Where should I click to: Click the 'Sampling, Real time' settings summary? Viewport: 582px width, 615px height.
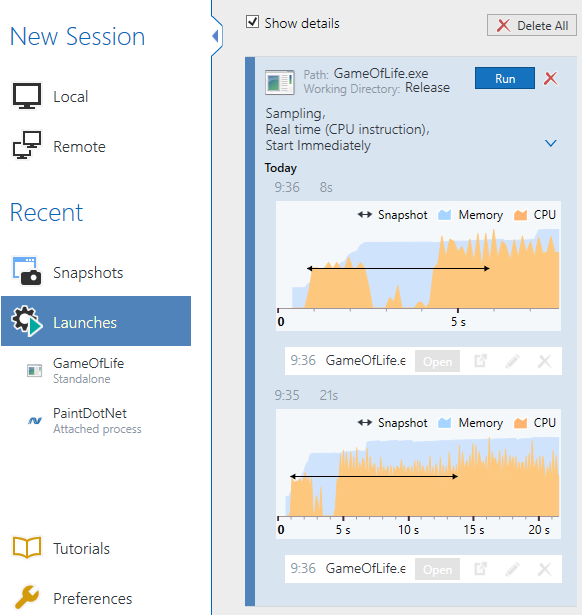pos(347,129)
